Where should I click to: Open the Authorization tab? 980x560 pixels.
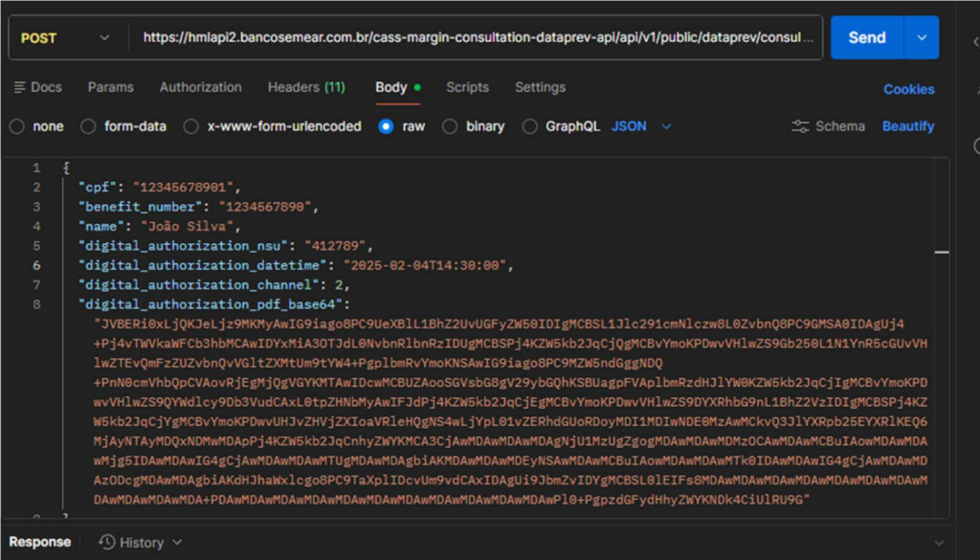click(x=200, y=87)
